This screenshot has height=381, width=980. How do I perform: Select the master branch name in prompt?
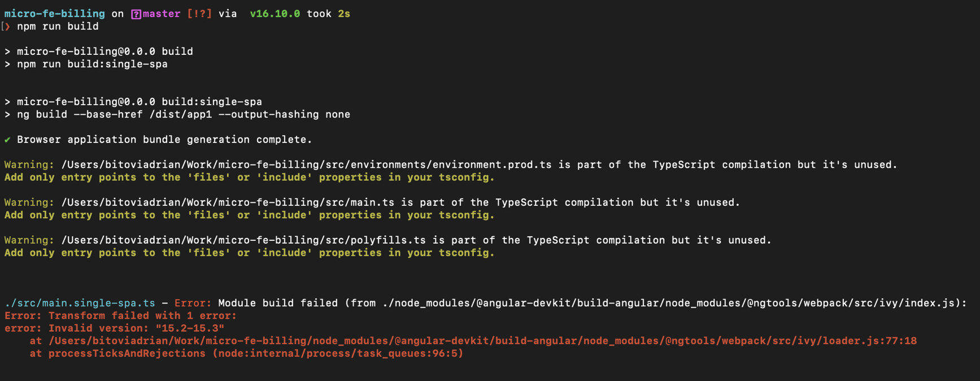162,14
